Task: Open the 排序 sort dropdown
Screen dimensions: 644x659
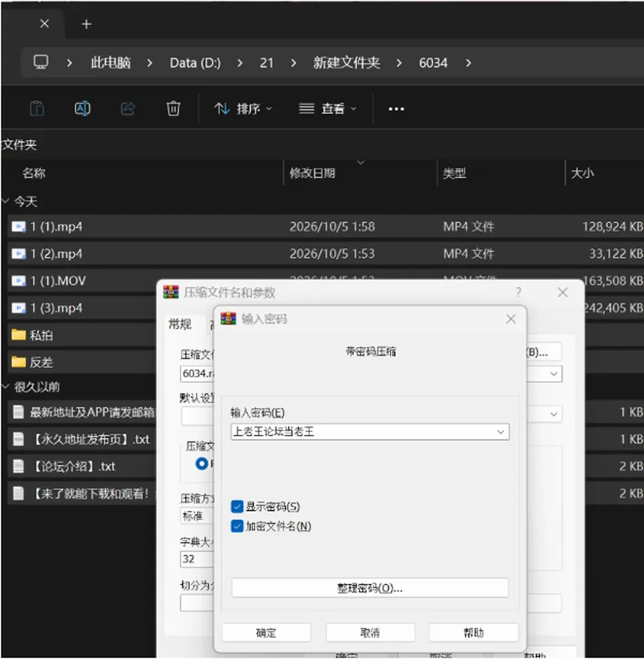Action: [x=244, y=109]
